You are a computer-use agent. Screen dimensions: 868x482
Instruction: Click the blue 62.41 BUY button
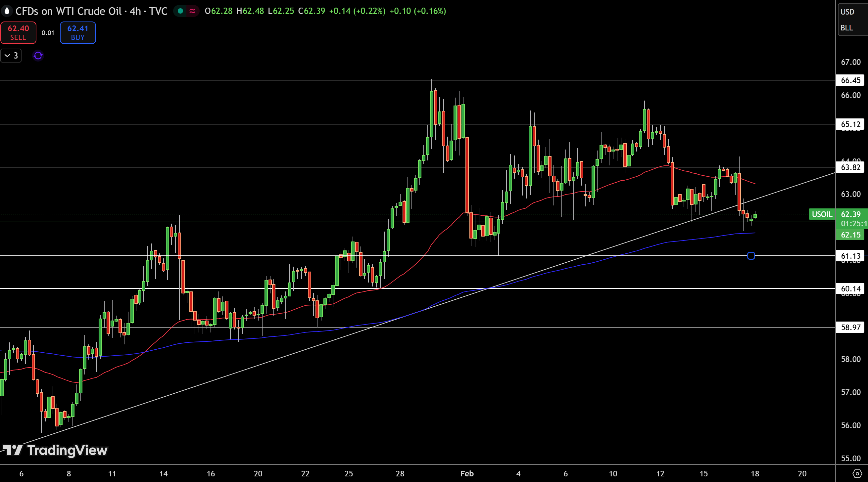[78, 33]
